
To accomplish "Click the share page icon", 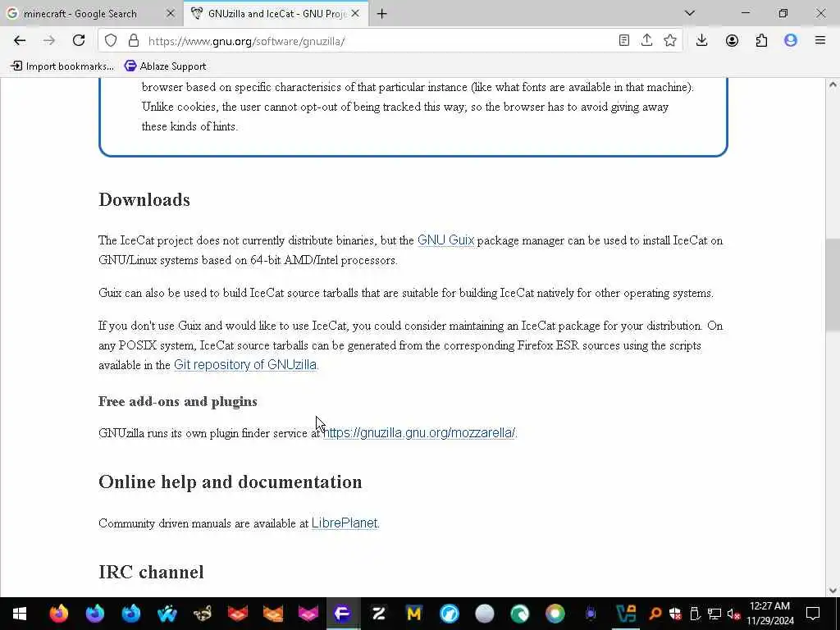I will (x=646, y=41).
